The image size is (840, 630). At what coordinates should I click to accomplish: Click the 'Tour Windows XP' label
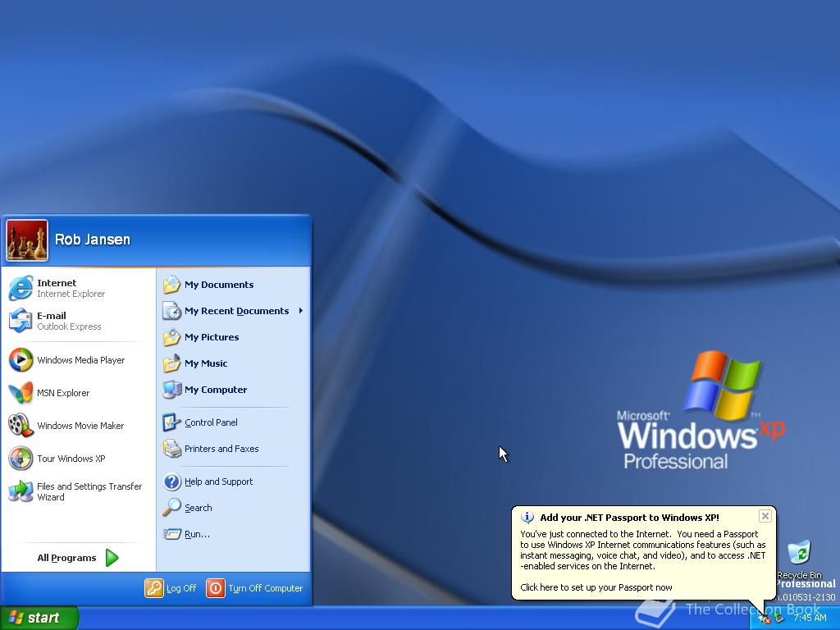pos(71,459)
